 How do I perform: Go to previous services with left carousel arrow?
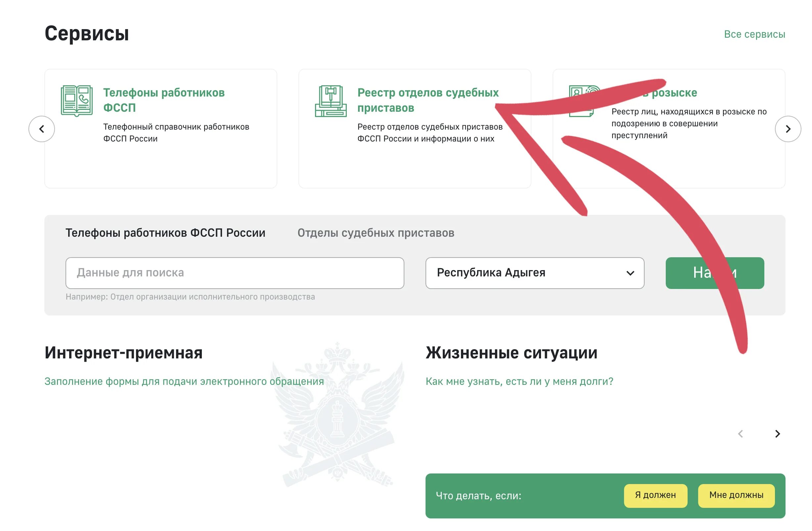[x=42, y=129]
